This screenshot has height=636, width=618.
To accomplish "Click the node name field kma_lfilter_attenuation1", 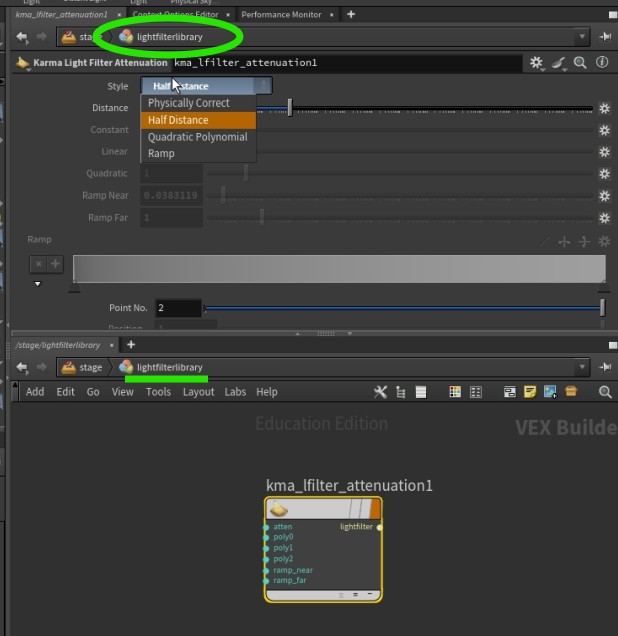I will [x=345, y=63].
